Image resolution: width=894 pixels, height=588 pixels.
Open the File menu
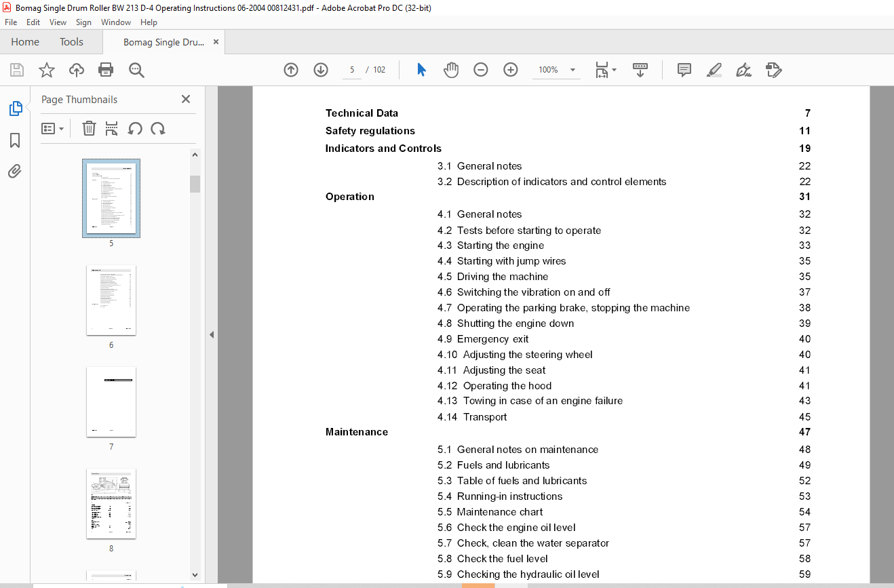coord(11,22)
